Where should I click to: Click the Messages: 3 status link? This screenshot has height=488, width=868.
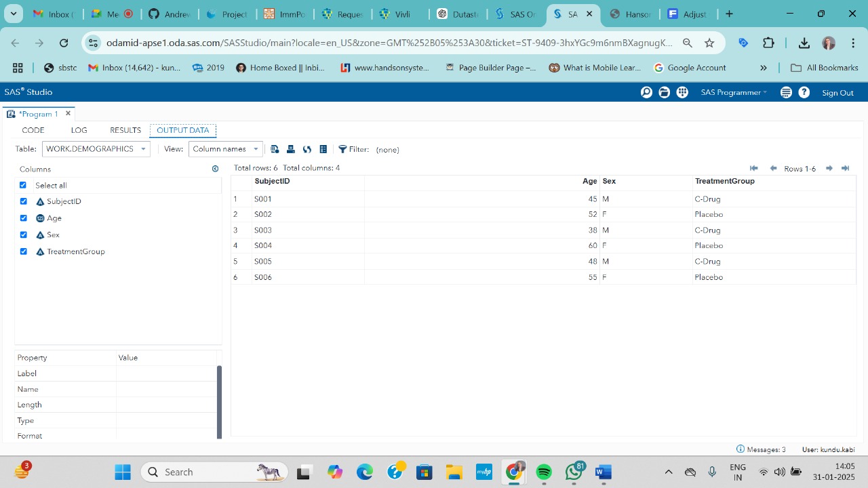[x=761, y=449]
